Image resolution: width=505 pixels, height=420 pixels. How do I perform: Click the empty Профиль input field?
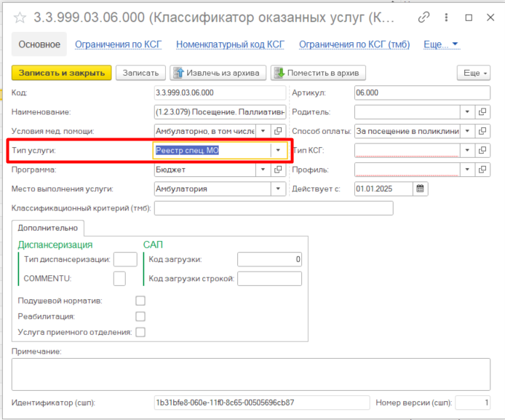point(407,170)
